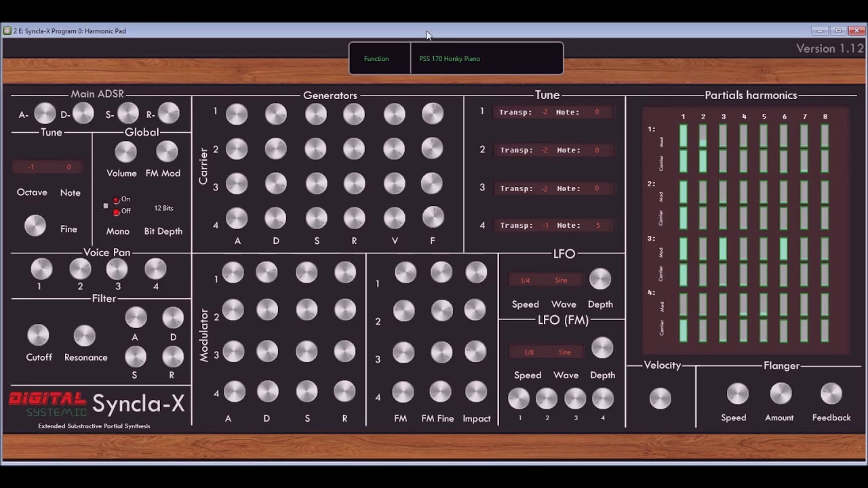The width and height of the screenshot is (868, 488).
Task: Turn Mono On with the red LED
Action: pos(116,200)
